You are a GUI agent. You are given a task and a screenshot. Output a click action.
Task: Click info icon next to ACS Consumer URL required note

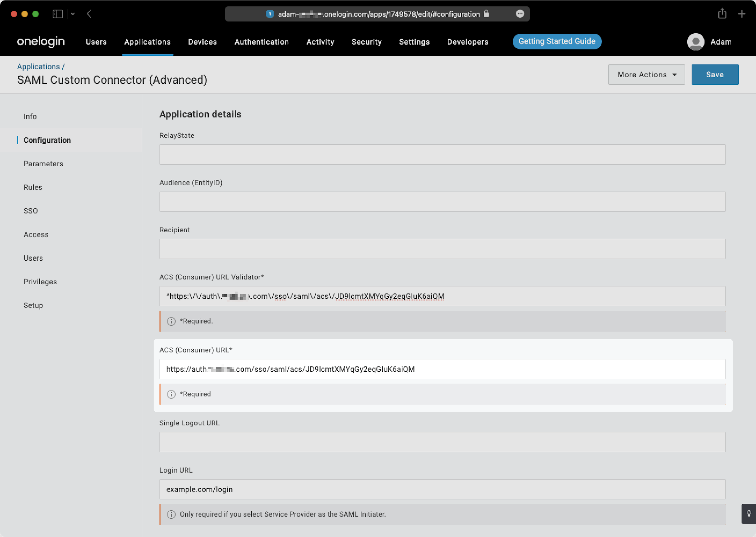[171, 394]
